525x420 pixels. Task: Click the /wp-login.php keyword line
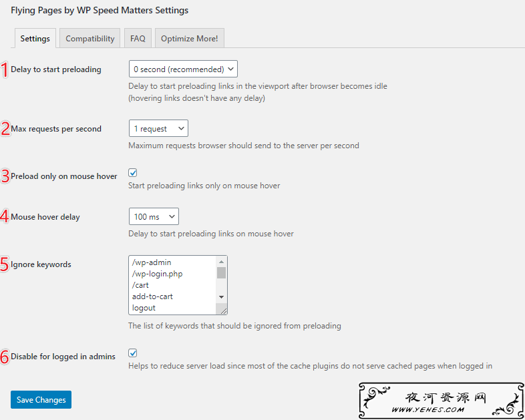pyautogui.click(x=158, y=274)
